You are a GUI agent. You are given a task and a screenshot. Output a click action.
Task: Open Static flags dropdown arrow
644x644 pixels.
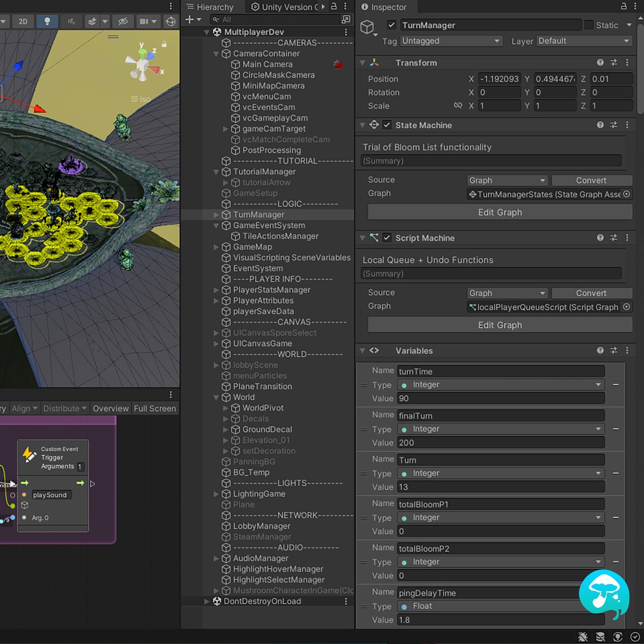[x=629, y=25]
